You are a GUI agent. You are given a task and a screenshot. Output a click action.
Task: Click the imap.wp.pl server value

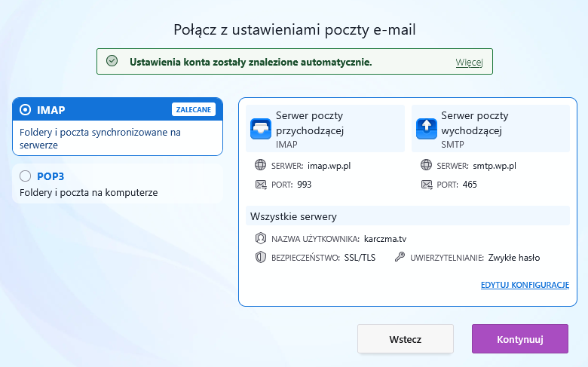[329, 166]
